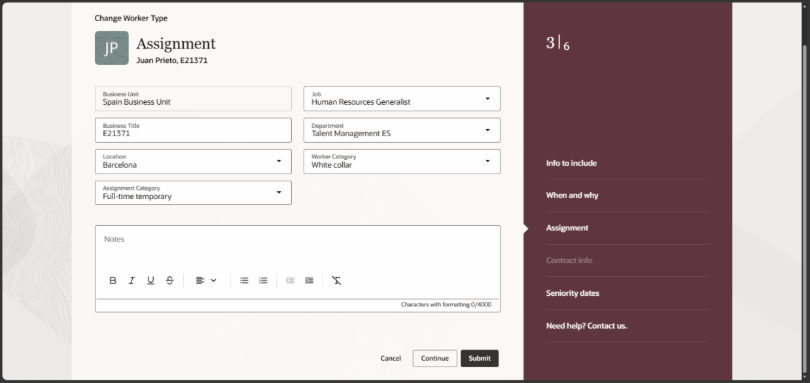Image resolution: width=810 pixels, height=383 pixels.
Task: Click the decrease indent icon
Action: [290, 281]
